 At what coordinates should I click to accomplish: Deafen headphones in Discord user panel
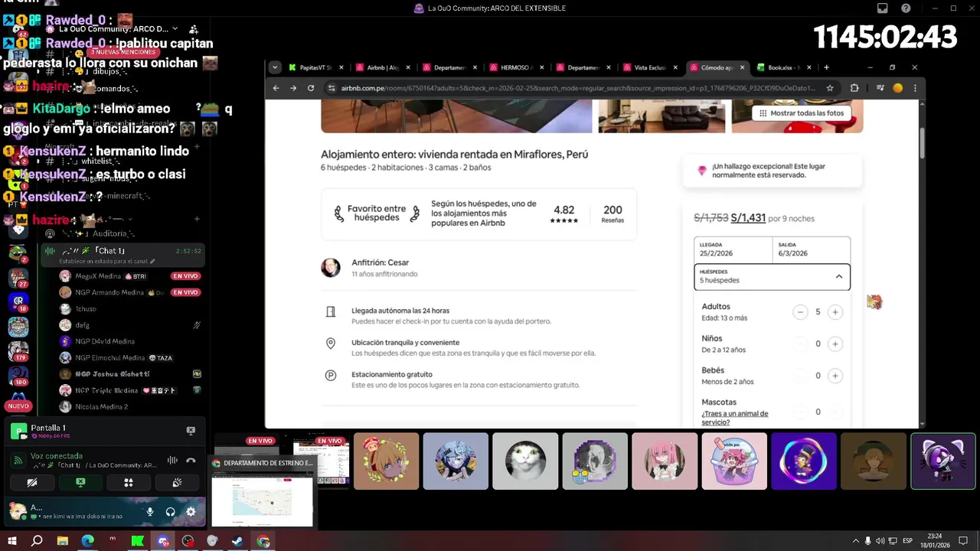[170, 512]
